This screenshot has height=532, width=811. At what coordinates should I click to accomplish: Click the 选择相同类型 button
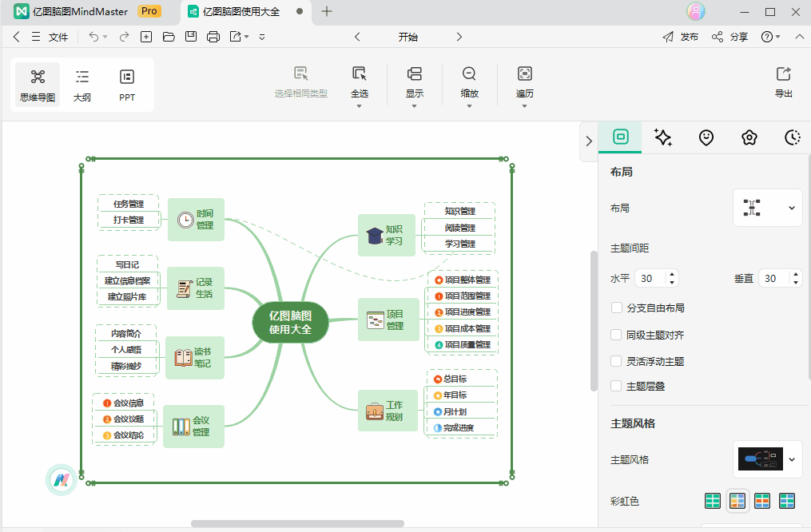click(301, 83)
